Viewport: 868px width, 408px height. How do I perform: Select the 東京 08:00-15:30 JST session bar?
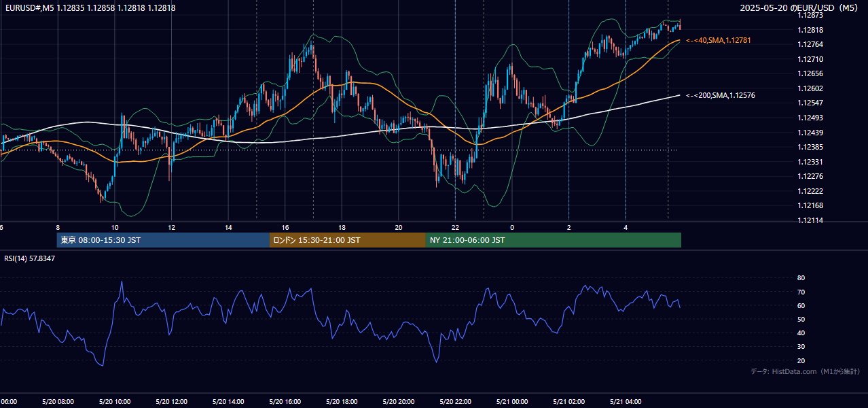164,240
